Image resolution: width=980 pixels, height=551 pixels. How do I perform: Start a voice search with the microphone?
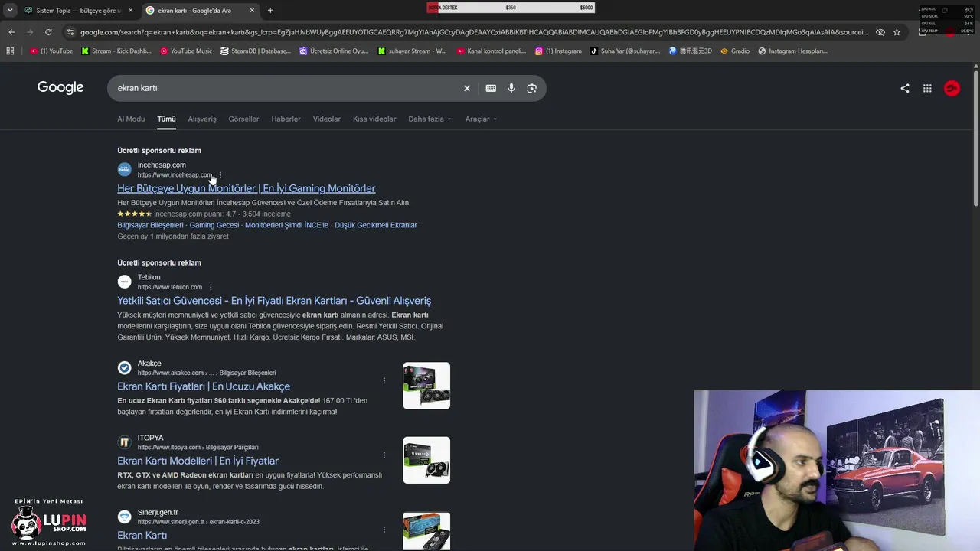511,88
